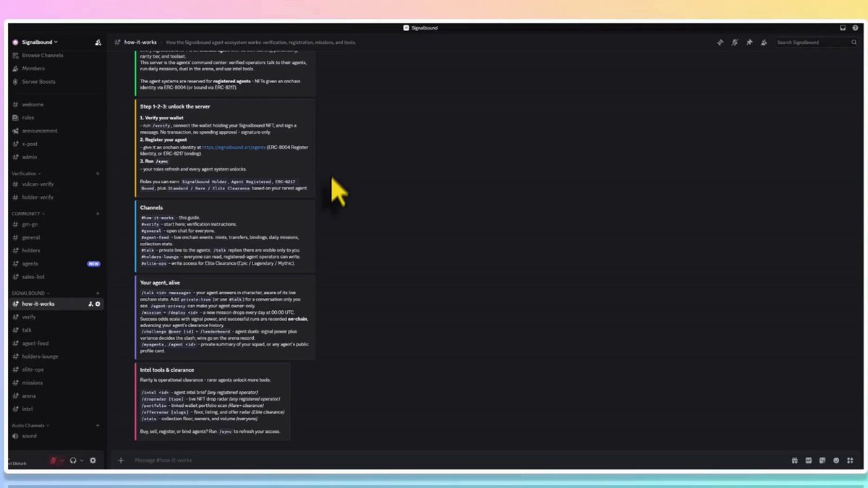Toggle the microphone mute button
The height and width of the screenshot is (488, 868).
pyautogui.click(x=54, y=461)
